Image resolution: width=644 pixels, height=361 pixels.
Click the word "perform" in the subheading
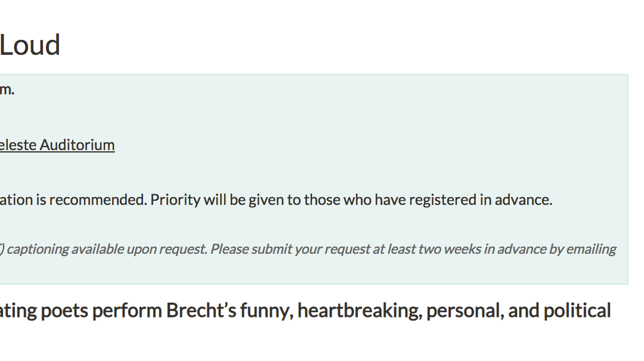point(127,311)
